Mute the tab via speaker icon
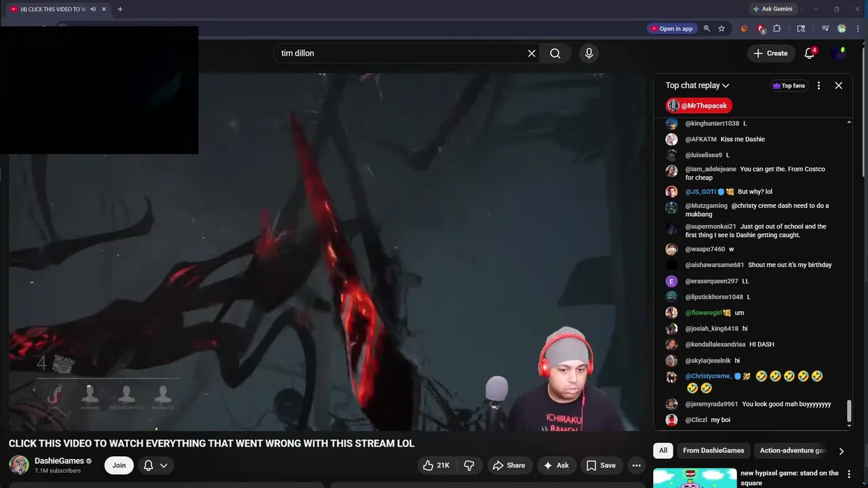This screenshot has width=868, height=488. coord(93,9)
